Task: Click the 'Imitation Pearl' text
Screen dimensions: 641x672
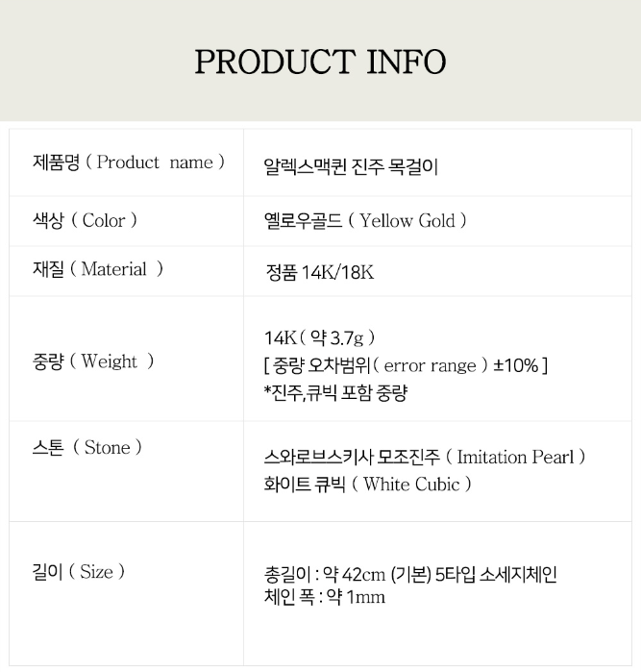Action: tap(516, 458)
